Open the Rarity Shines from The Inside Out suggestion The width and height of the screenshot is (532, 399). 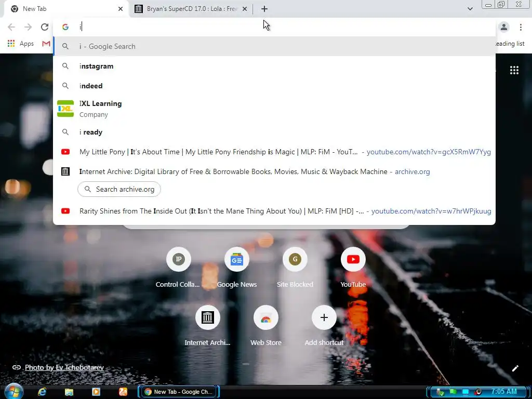274,211
